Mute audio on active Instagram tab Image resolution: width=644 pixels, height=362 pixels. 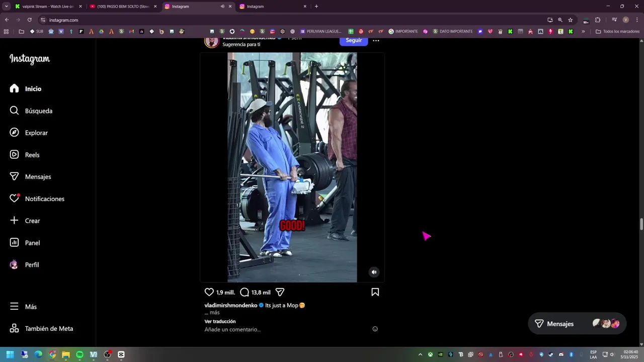pos(222,7)
